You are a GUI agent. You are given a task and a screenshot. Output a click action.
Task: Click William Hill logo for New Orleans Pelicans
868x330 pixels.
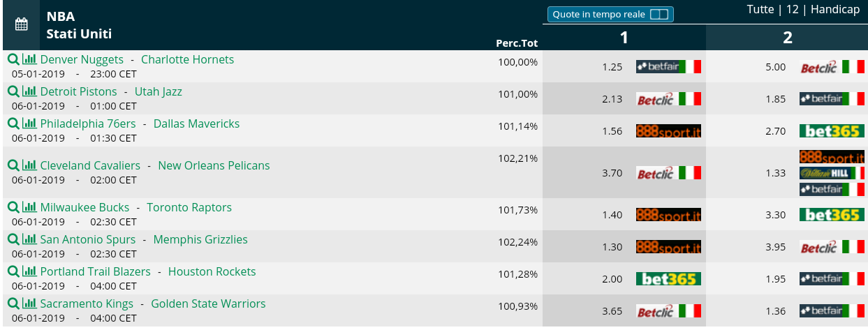pos(832,173)
